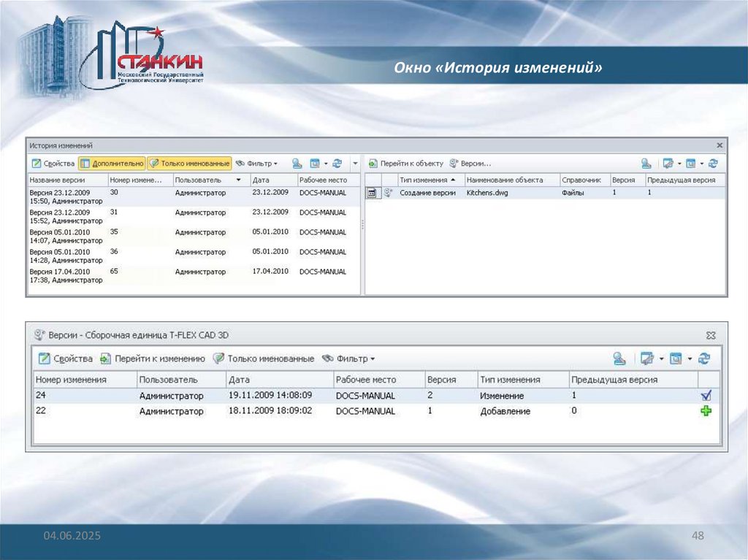Viewport: 748px width, 560px height.
Task: Toggle the Дополнительно button
Action: 112,164
